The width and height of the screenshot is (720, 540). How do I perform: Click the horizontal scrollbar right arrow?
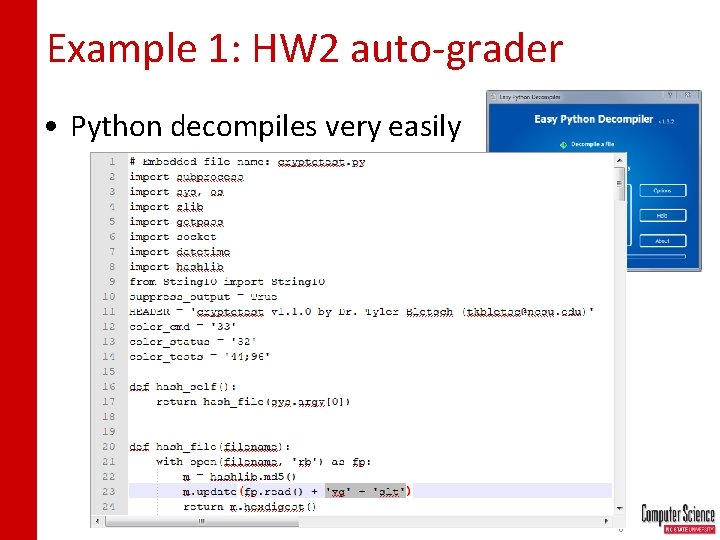point(606,521)
